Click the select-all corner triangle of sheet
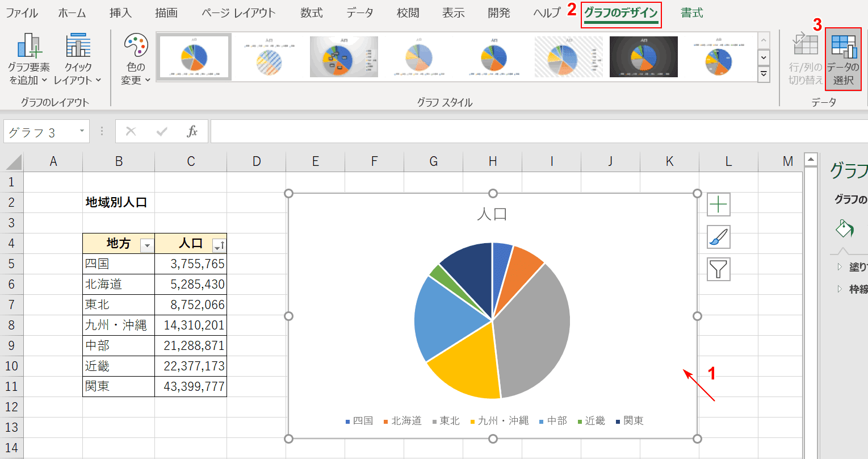The image size is (868, 459). pyautogui.click(x=12, y=162)
